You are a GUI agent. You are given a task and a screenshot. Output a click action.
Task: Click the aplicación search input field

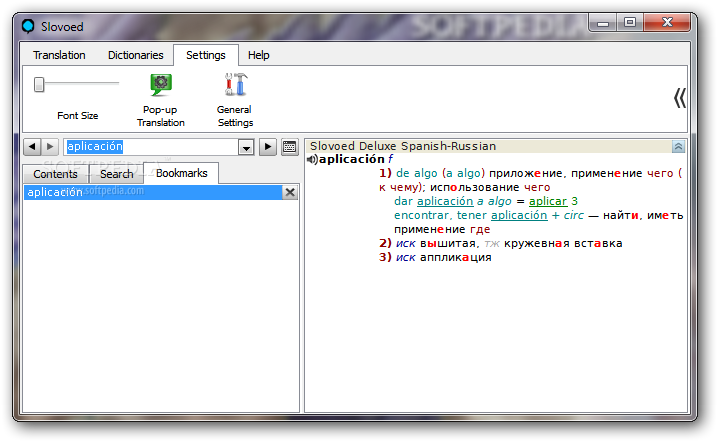151,147
